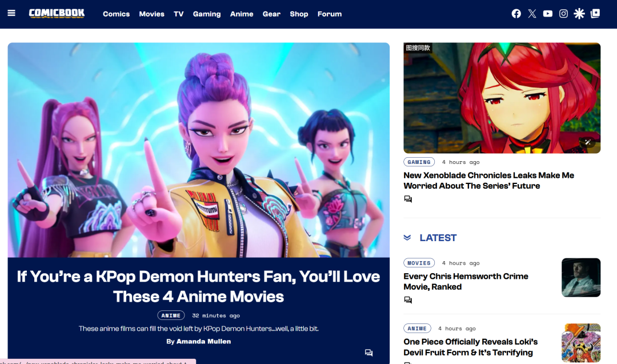Click '4 hours ago' beside the MOVIES tag
Viewport: 617px width, 364px height.
(x=460, y=263)
